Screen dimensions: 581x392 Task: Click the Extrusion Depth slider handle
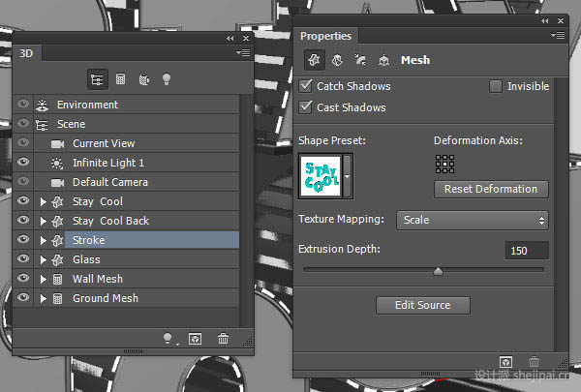point(438,271)
